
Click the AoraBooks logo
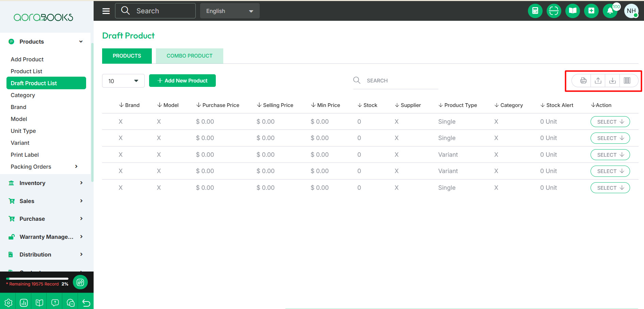(43, 17)
